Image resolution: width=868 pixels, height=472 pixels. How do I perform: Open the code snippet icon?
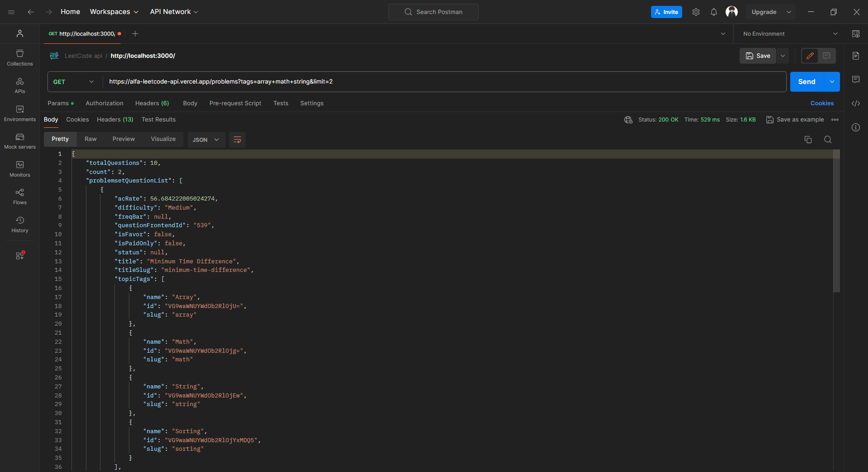point(856,103)
